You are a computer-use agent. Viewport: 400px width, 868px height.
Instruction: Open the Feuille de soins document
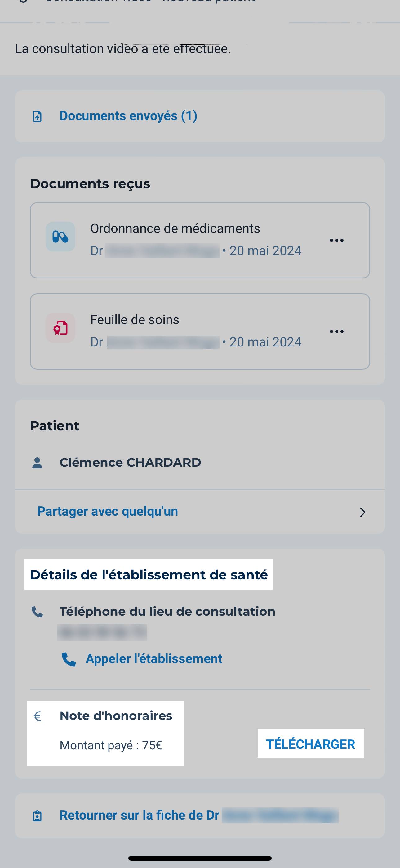(135, 320)
